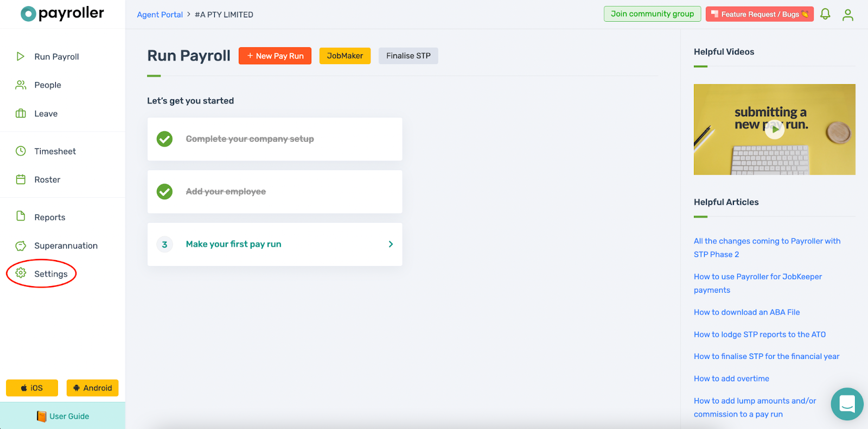Click the User Guide book icon

(x=41, y=416)
